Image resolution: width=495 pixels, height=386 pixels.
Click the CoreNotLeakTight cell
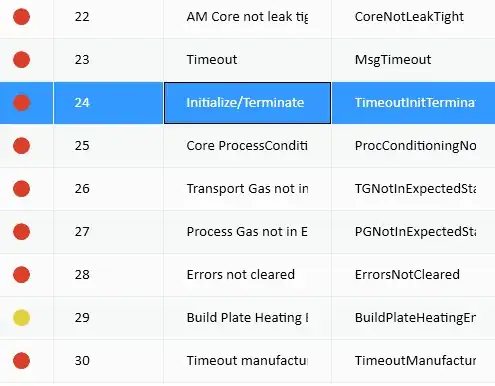413,17
